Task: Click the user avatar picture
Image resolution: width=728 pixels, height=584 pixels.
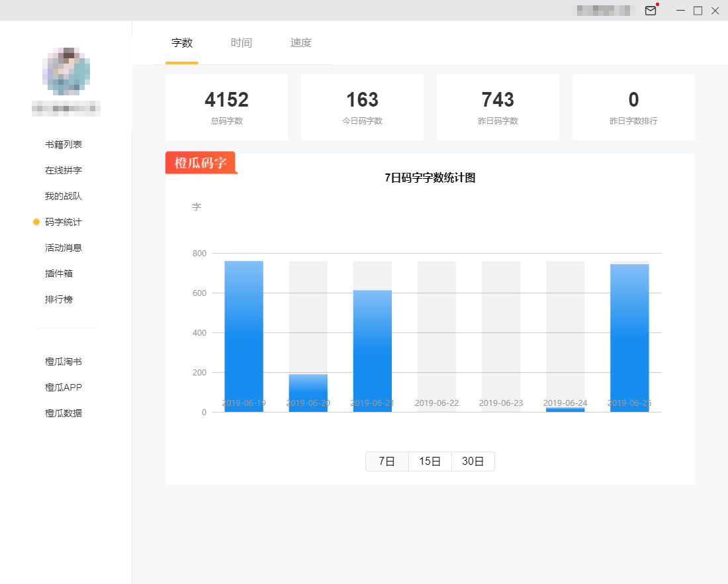Action: click(66, 72)
